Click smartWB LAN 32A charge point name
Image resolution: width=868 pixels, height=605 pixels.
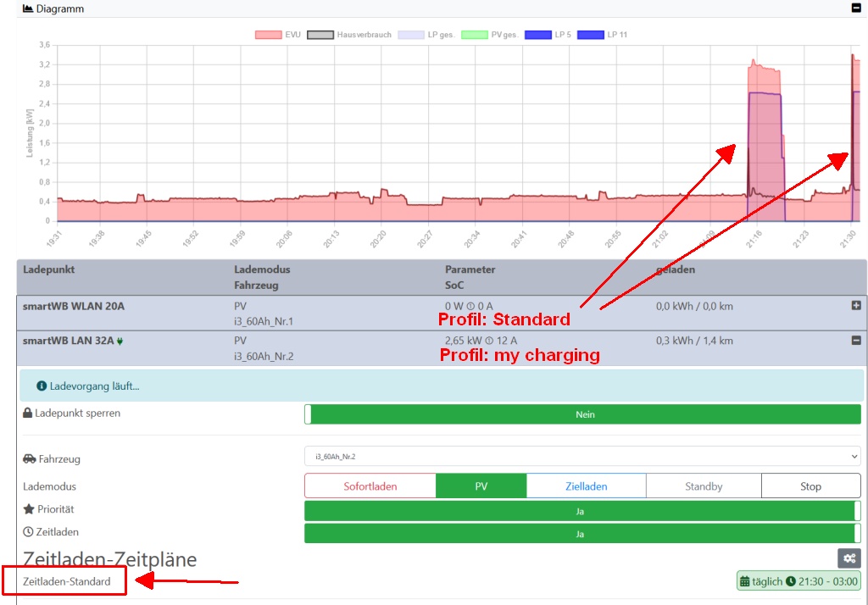(x=68, y=341)
